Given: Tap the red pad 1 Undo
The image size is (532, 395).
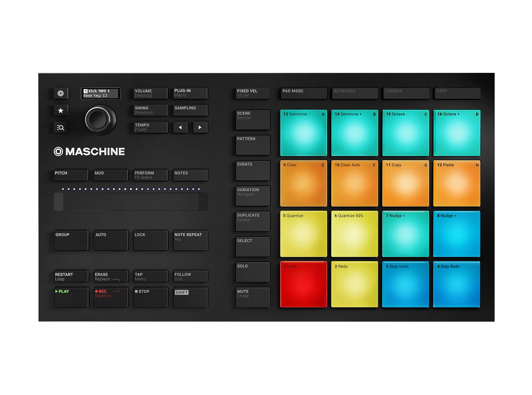Looking at the screenshot, I should pyautogui.click(x=303, y=284).
